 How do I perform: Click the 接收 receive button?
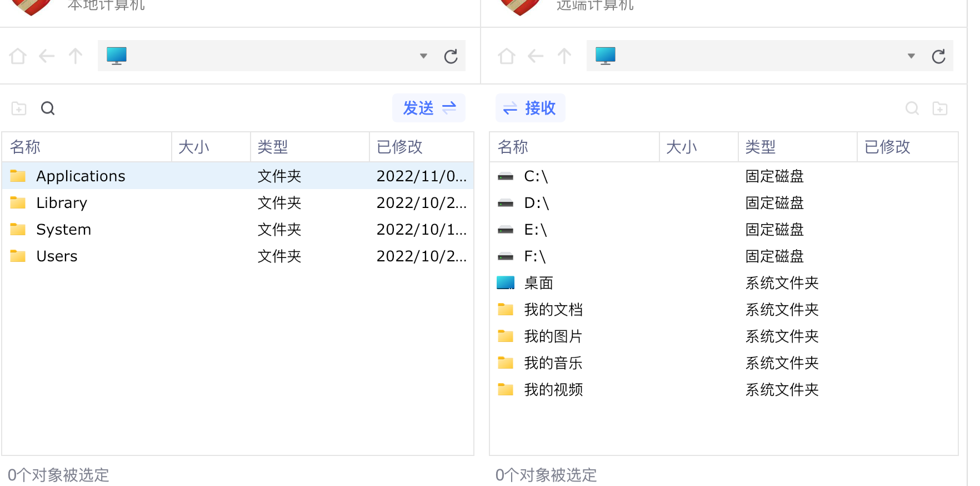click(x=530, y=108)
